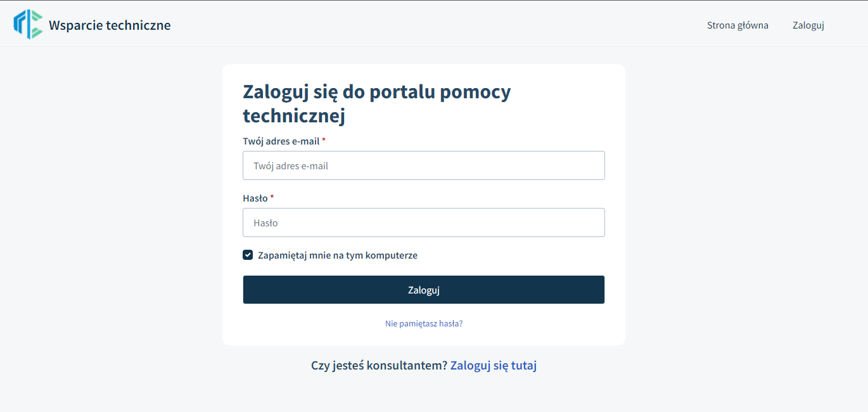Submit using the dark "Zaloguj" button
868x412 pixels.
[424, 290]
